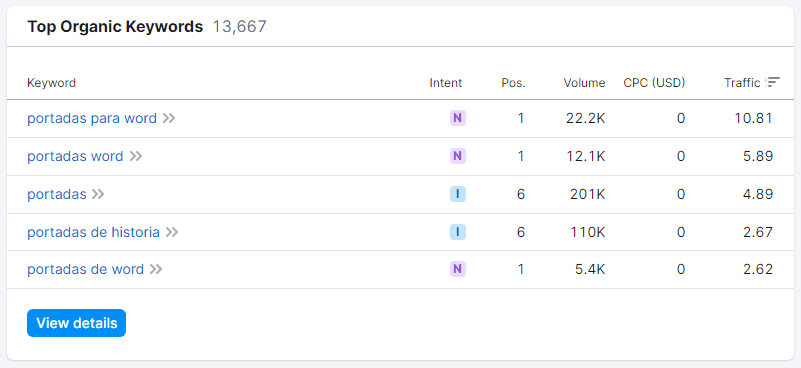801x368 pixels.
Task: Click N intent badge for portadas para word
Action: (458, 119)
